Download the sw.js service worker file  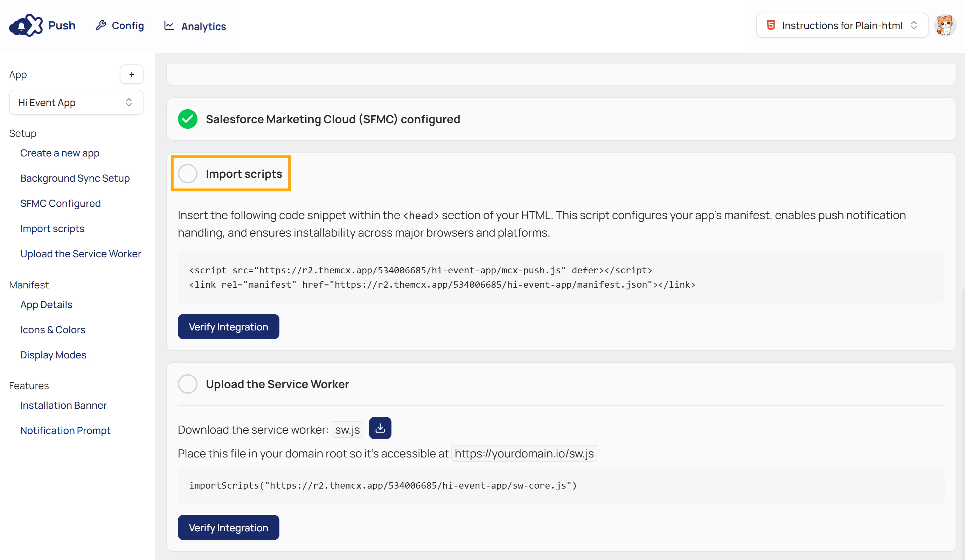tap(380, 428)
